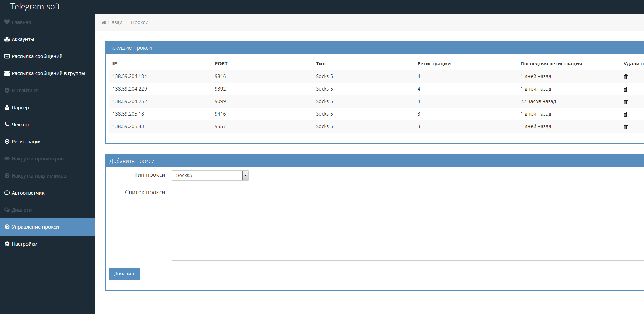Open the Тип прокси dropdown
This screenshot has height=314, width=644.
tap(210, 175)
